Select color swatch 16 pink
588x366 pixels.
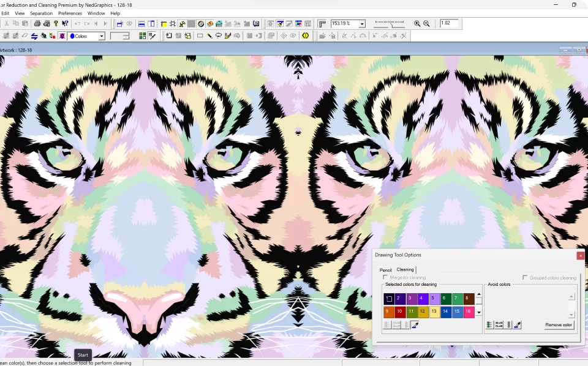coord(469,312)
